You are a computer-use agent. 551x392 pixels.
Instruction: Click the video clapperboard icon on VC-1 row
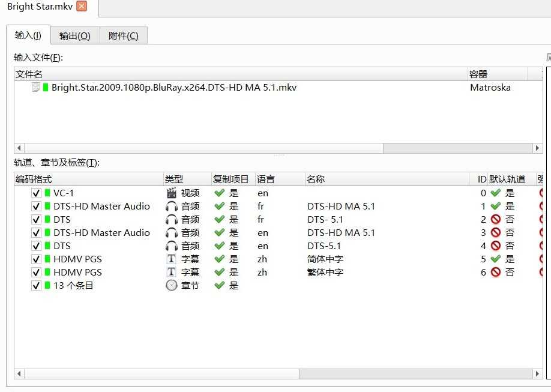point(172,193)
